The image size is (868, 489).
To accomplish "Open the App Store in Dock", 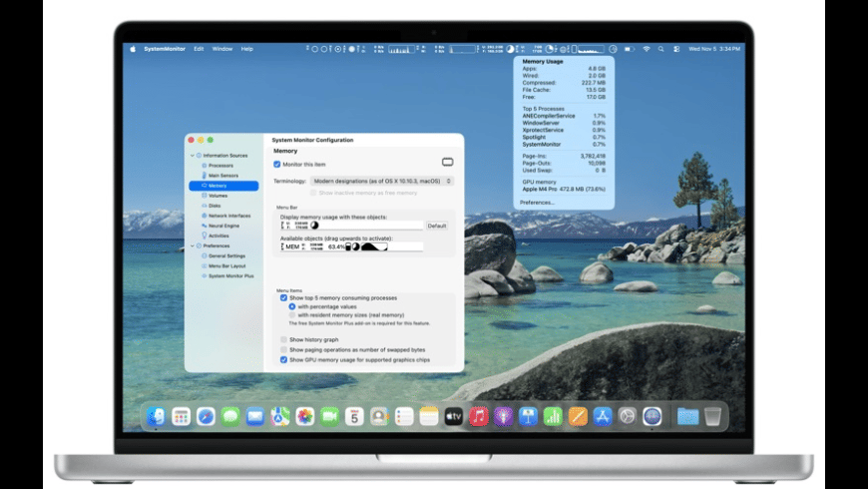I will click(x=603, y=416).
